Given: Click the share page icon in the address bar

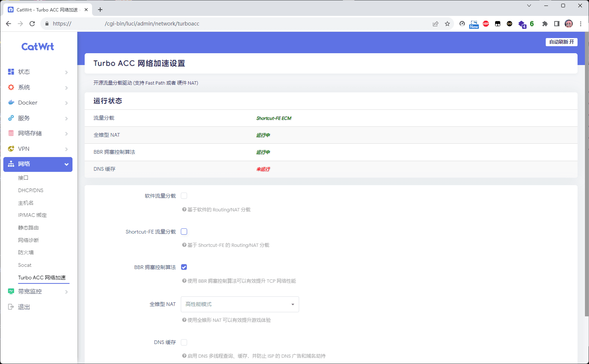Looking at the screenshot, I should 436,24.
